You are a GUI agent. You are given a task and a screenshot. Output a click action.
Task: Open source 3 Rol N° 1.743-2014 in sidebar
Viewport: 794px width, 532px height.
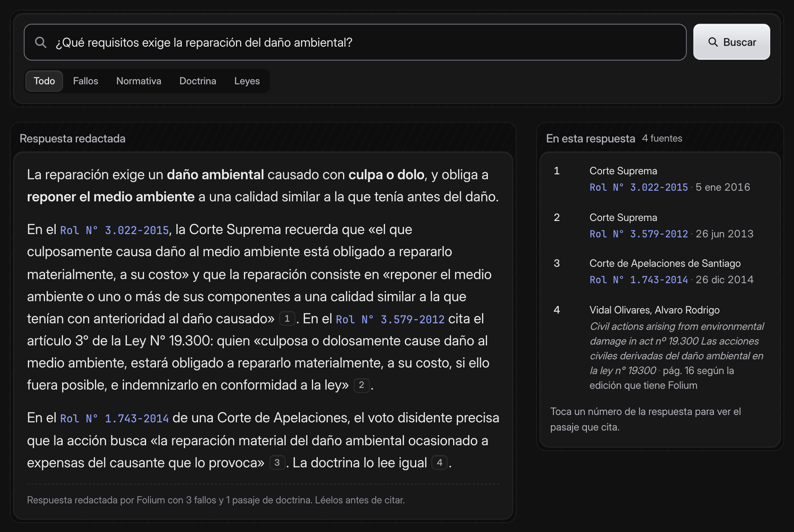638,280
